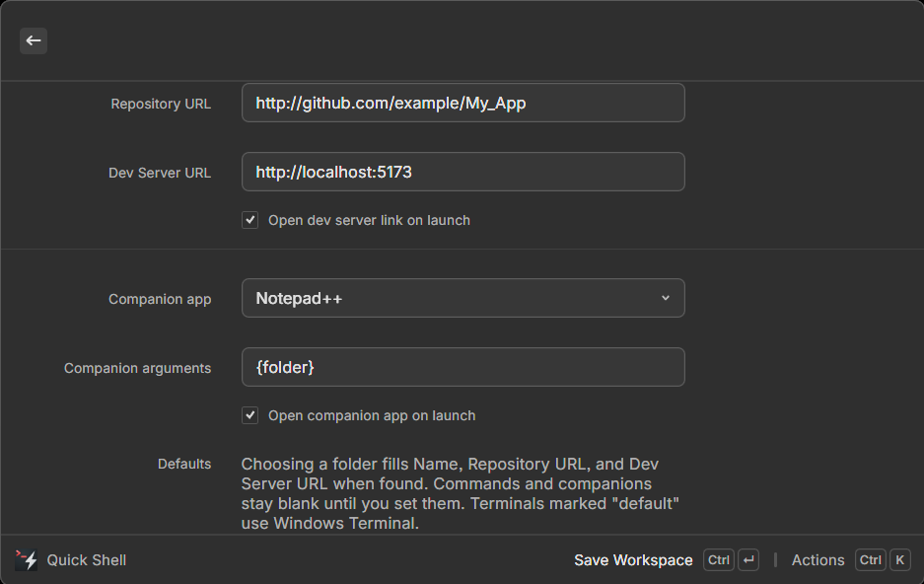This screenshot has height=584, width=924.
Task: Click the Defaults description paragraph about choosing a folder
Action: 461,493
